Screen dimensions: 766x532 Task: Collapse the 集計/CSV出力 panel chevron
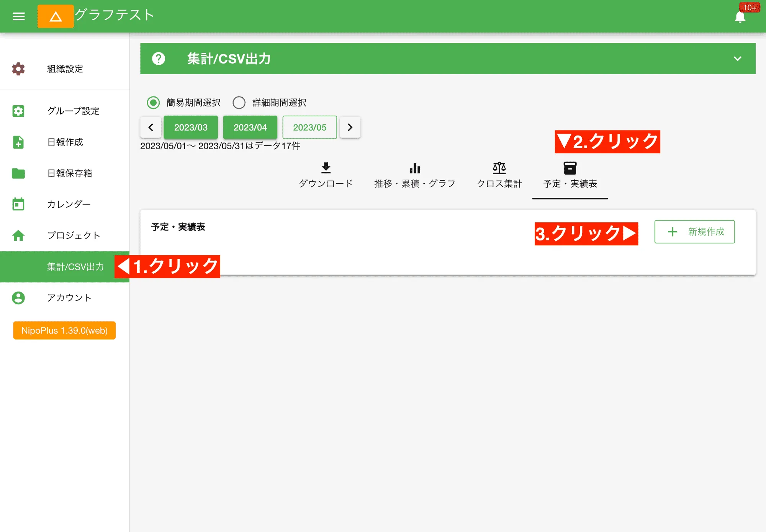point(737,59)
